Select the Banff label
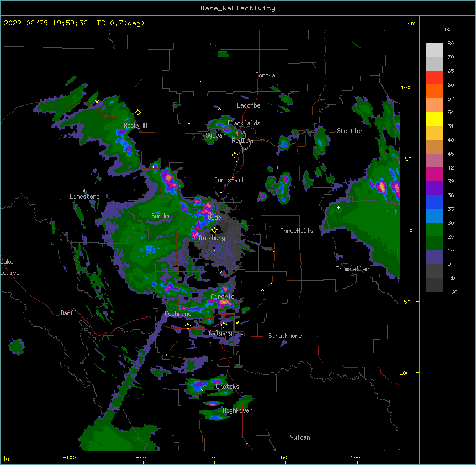476x465 pixels. coord(68,313)
